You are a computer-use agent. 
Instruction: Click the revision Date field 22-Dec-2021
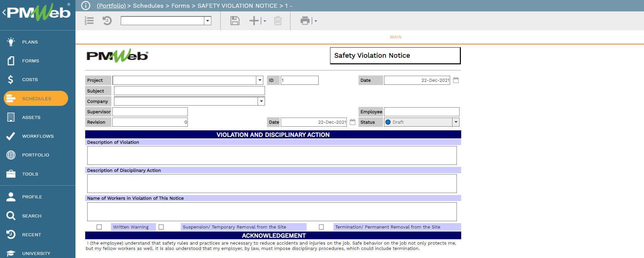coord(314,122)
